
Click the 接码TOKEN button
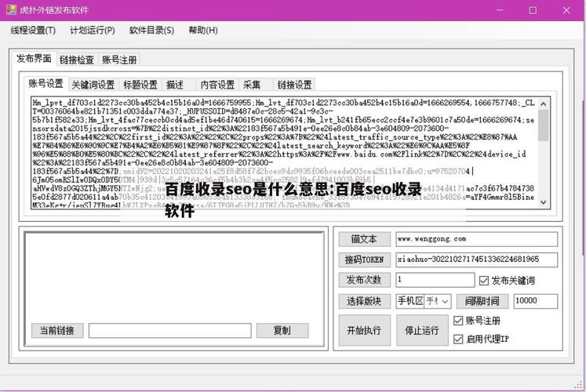(x=364, y=260)
